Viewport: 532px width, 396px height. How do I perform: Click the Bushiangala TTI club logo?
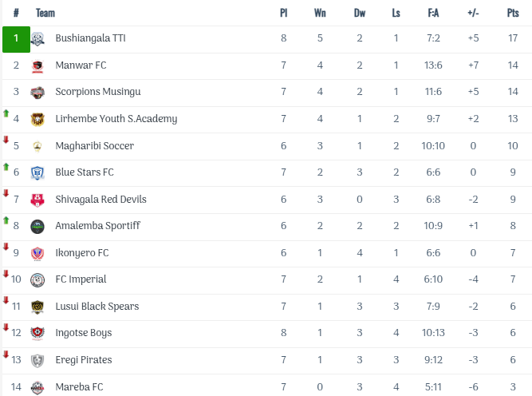pyautogui.click(x=37, y=39)
